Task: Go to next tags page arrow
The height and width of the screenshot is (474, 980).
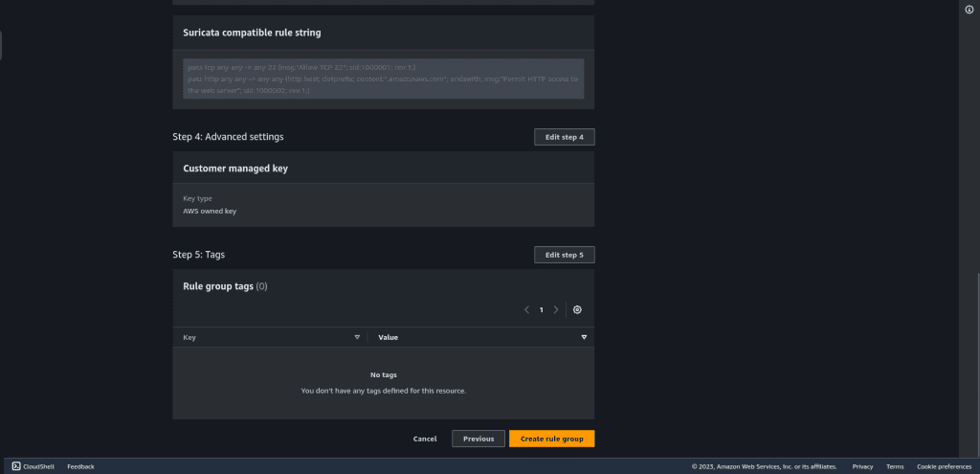Action: pyautogui.click(x=556, y=309)
